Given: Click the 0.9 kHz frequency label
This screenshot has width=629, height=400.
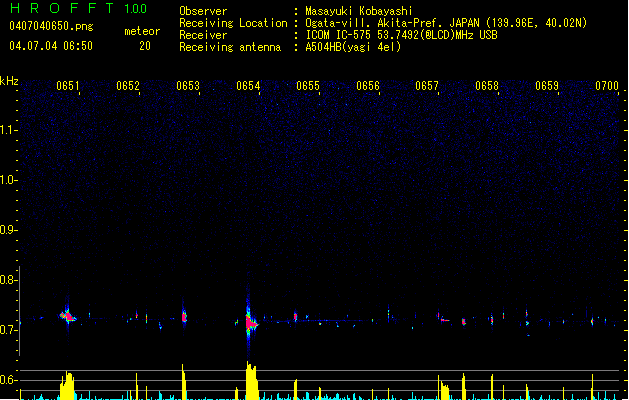Looking at the screenshot, I should (8, 230).
